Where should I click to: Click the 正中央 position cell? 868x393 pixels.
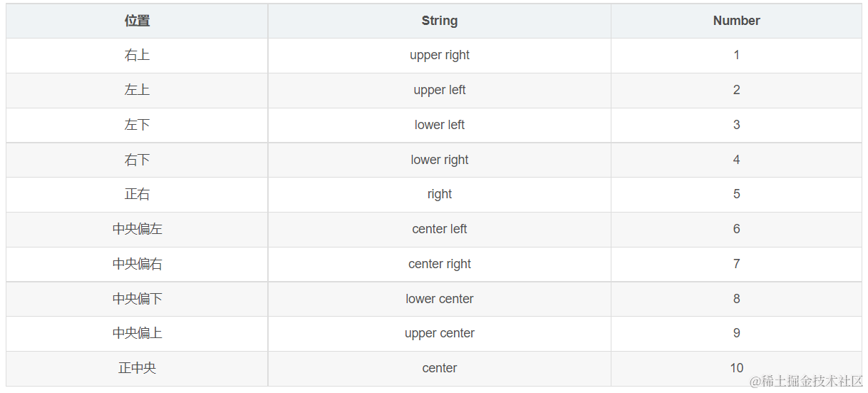click(x=137, y=368)
